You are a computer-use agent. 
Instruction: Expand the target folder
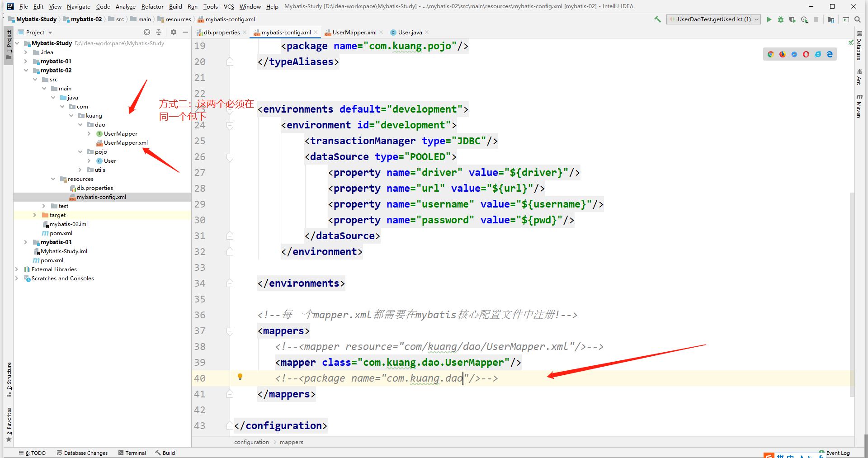pyautogui.click(x=35, y=215)
